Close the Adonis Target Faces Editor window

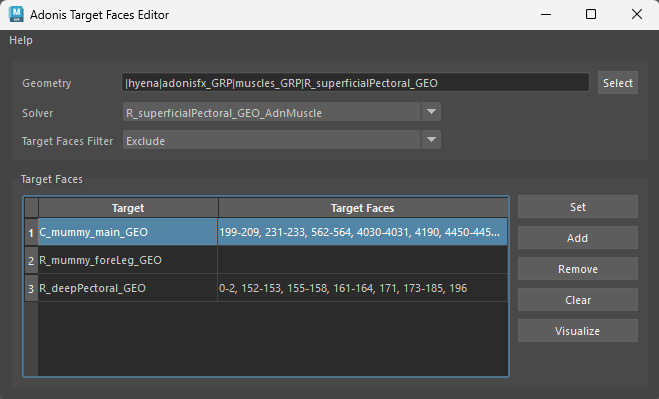coord(637,14)
